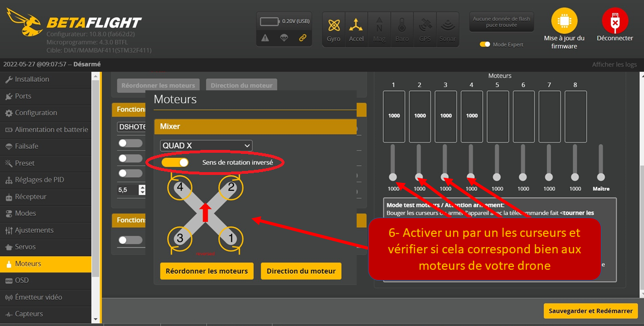This screenshot has height=326, width=644.
Task: Click 'Sauvegarder et Redémarrer' button
Action: tap(591, 311)
